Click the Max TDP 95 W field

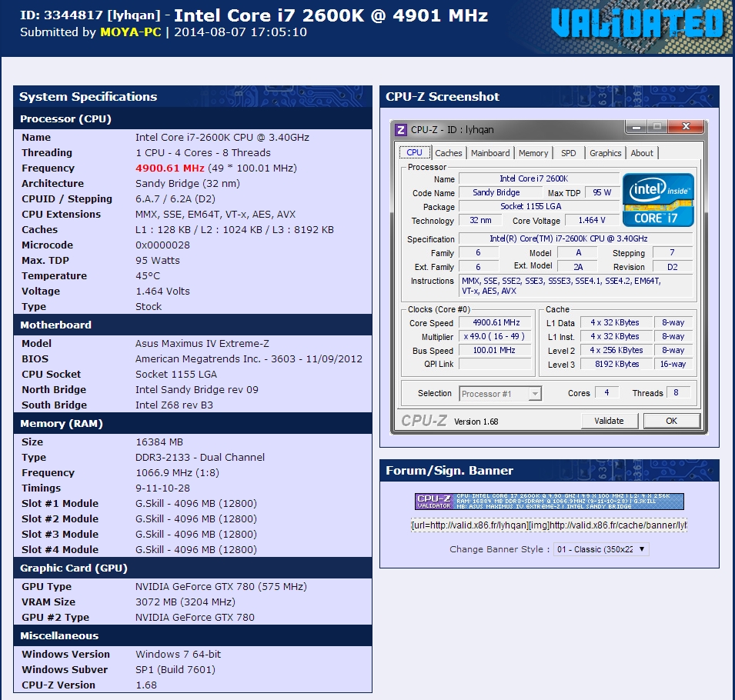pyautogui.click(x=602, y=192)
